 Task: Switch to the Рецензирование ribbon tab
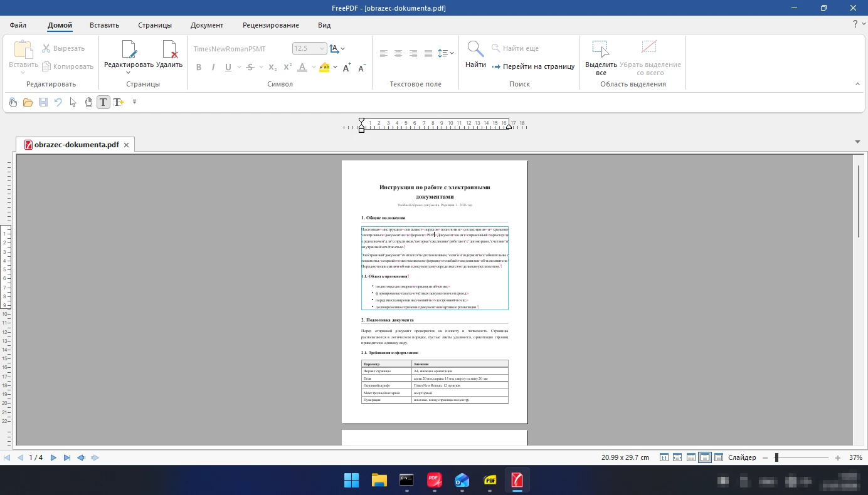271,26
